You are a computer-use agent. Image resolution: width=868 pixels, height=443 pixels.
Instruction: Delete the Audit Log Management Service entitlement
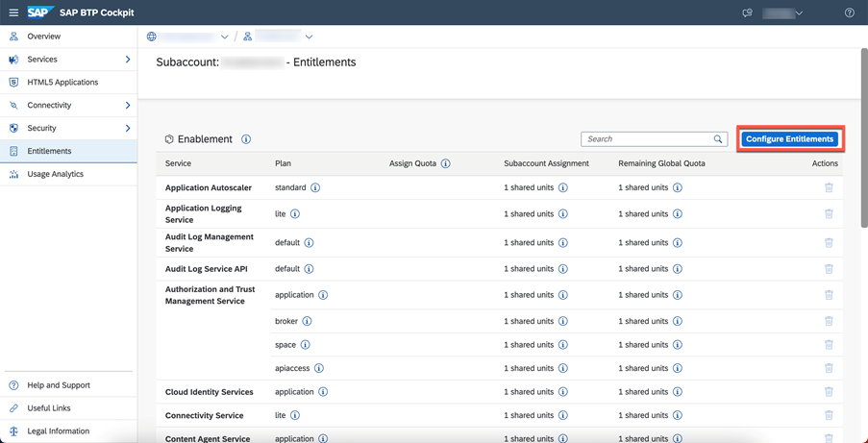click(x=829, y=242)
